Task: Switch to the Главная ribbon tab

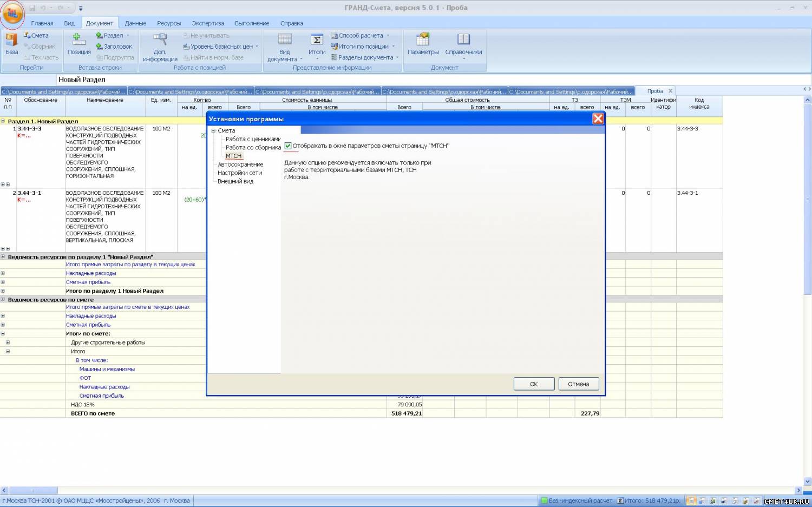Action: tap(42, 23)
